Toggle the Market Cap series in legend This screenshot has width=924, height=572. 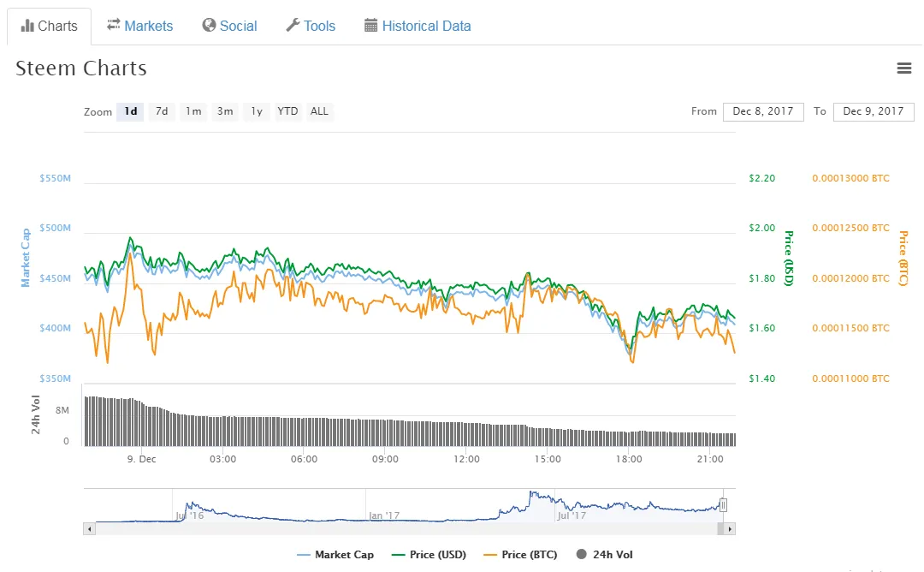tap(335, 554)
